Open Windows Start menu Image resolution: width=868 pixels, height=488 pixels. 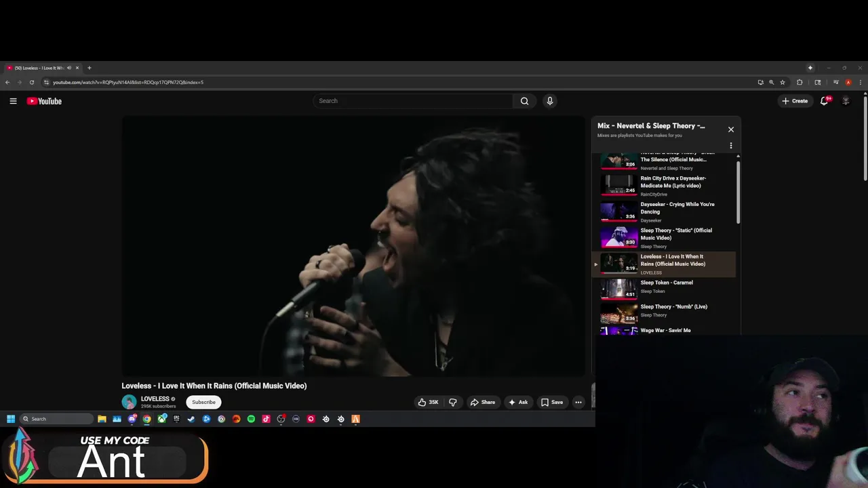click(11, 419)
